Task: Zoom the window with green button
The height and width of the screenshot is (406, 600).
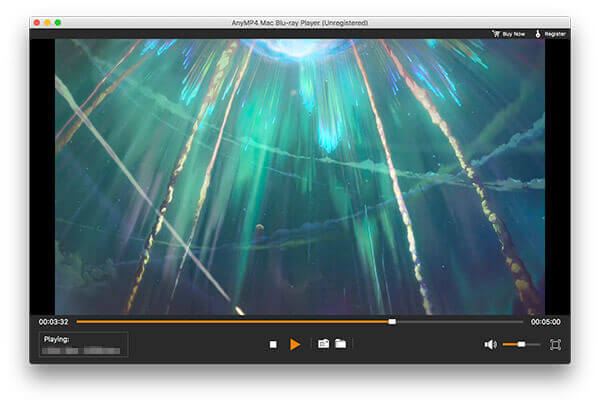Action: 58,23
